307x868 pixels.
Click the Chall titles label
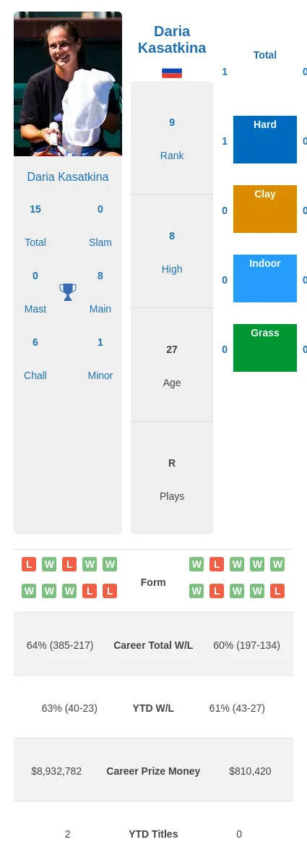(35, 375)
